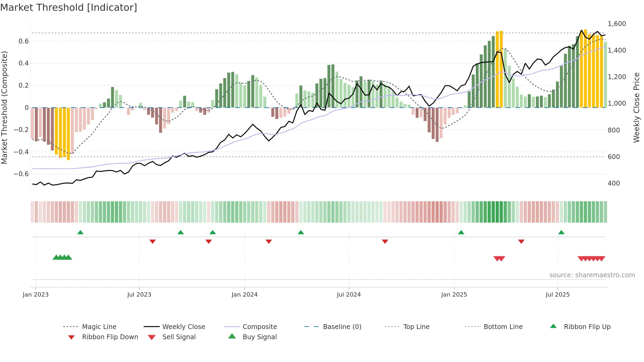Click the Jan 2023 x-axis label
This screenshot has height=362, width=644.
pos(36,294)
